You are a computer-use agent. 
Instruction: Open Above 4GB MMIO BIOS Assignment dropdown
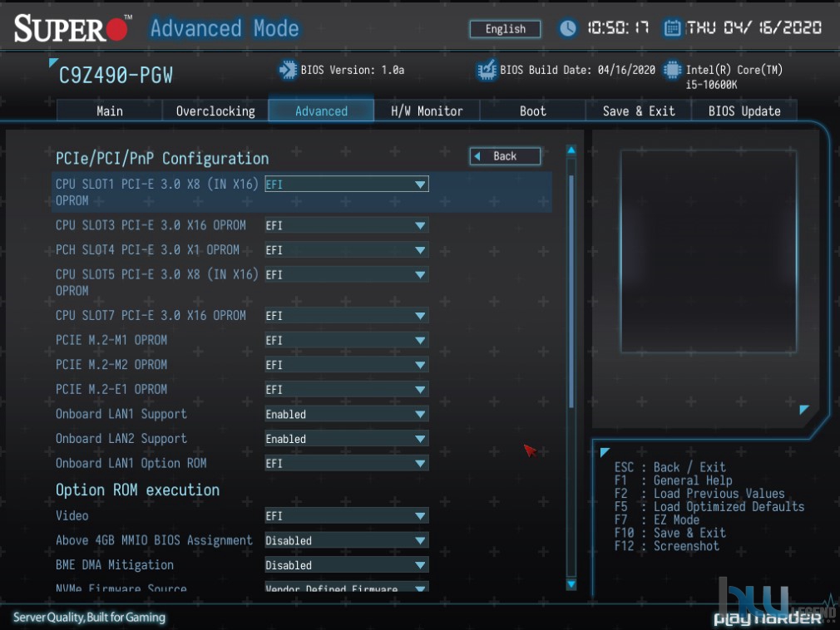coord(347,540)
